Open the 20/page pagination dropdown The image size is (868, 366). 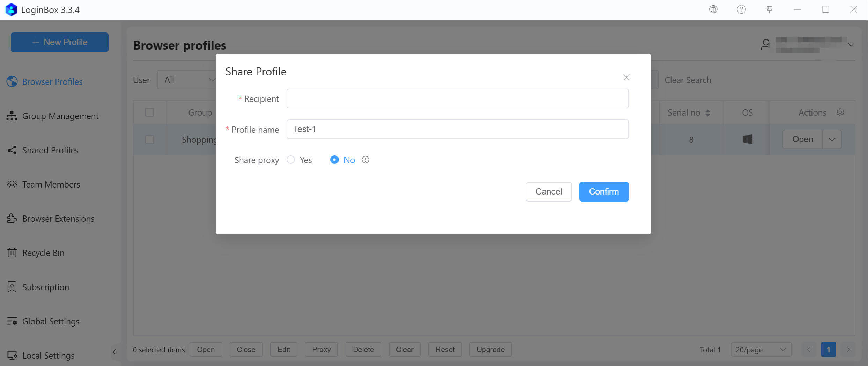tap(761, 349)
